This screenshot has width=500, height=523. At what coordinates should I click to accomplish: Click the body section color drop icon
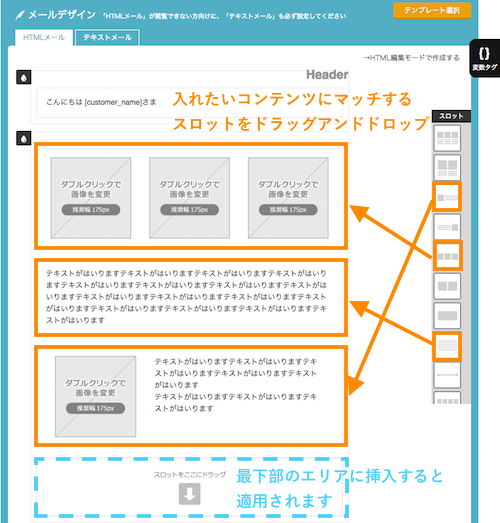point(24,138)
